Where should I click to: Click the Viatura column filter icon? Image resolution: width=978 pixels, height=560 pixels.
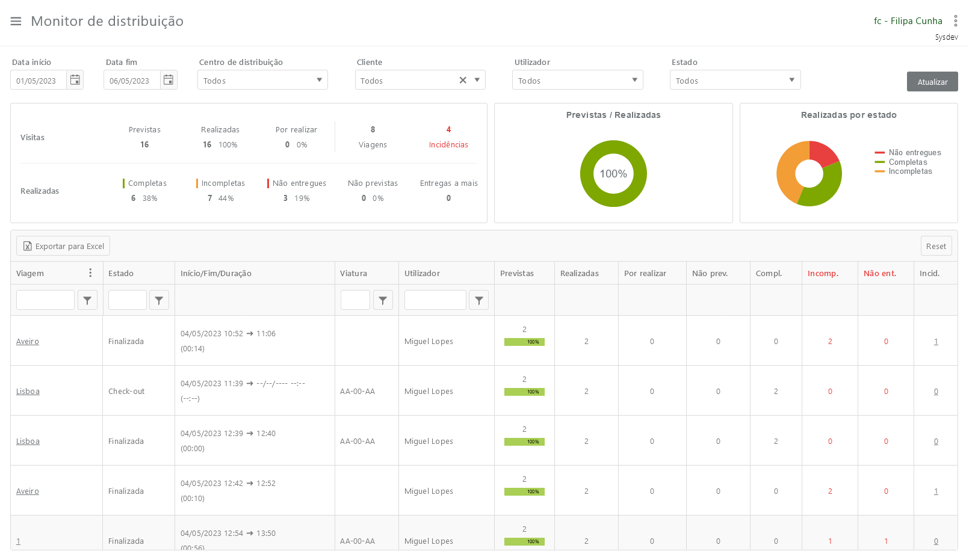pos(383,300)
